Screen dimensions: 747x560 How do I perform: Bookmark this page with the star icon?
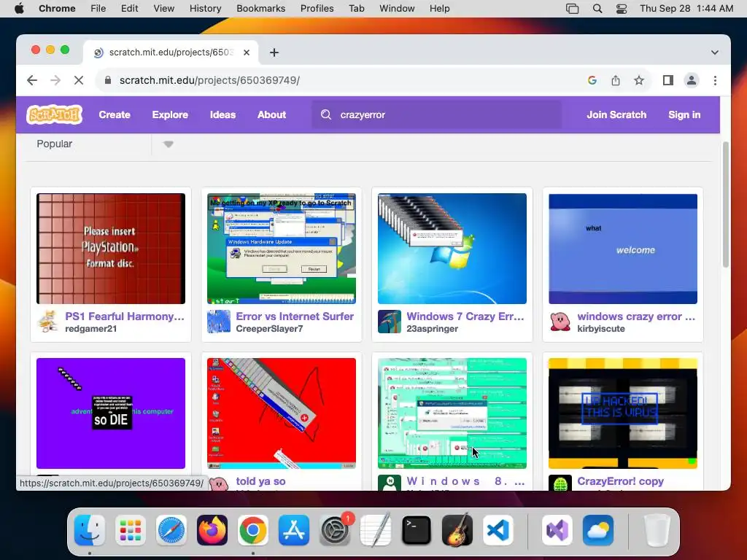tap(639, 80)
